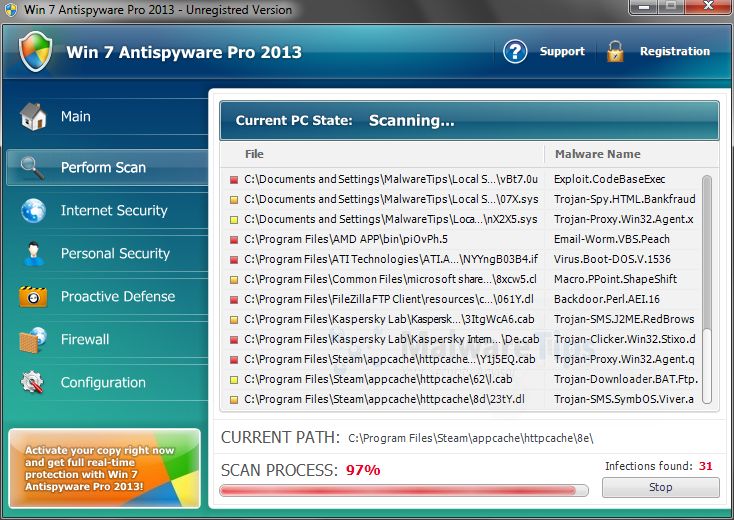The width and height of the screenshot is (734, 520).
Task: Click the Scanning... PC state text
Action: (411, 121)
